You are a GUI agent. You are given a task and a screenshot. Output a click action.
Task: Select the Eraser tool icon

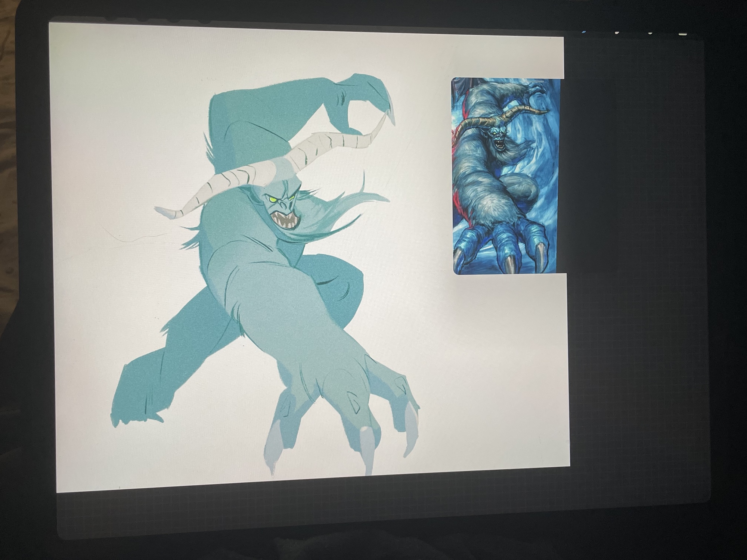point(650,33)
